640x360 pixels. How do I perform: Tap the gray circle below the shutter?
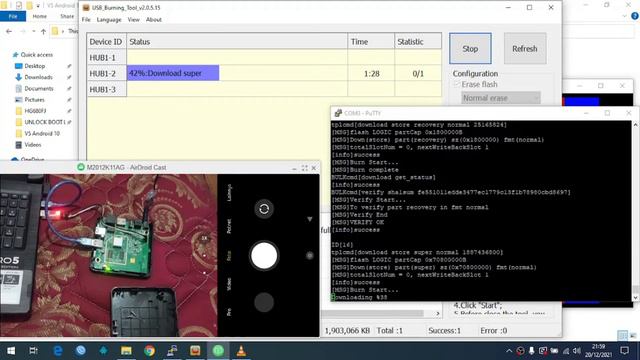click(264, 302)
